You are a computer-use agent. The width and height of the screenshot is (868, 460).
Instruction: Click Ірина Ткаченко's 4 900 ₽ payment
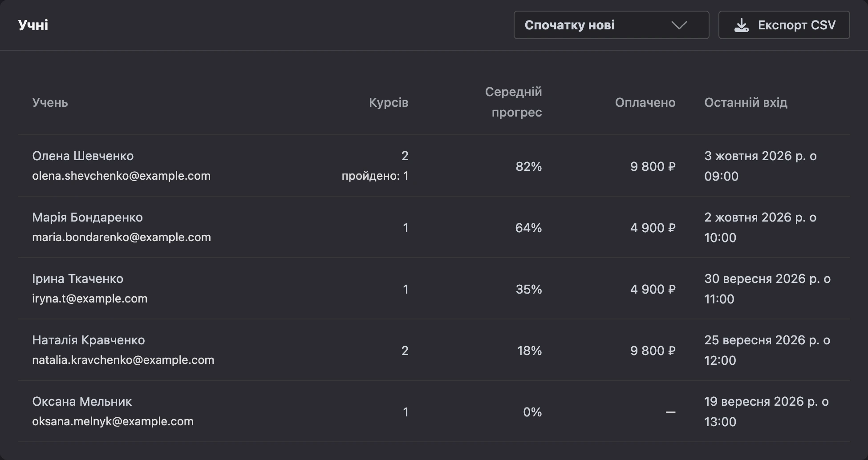[x=653, y=289]
